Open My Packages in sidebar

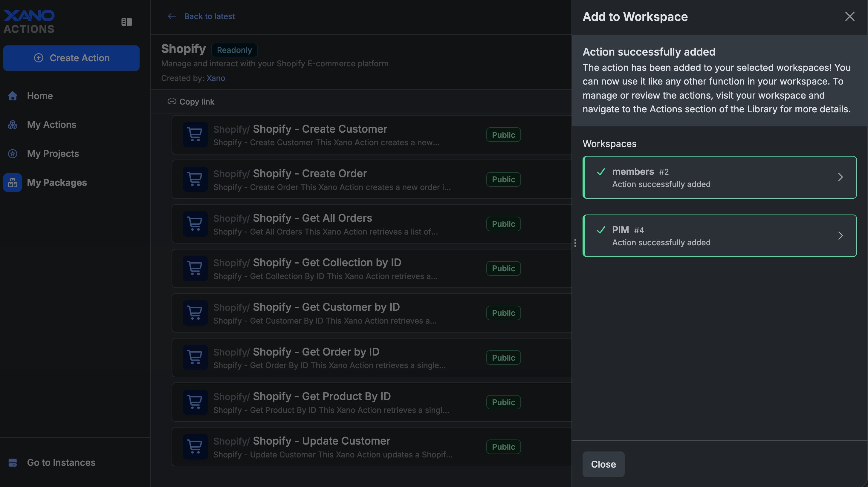pos(57,183)
